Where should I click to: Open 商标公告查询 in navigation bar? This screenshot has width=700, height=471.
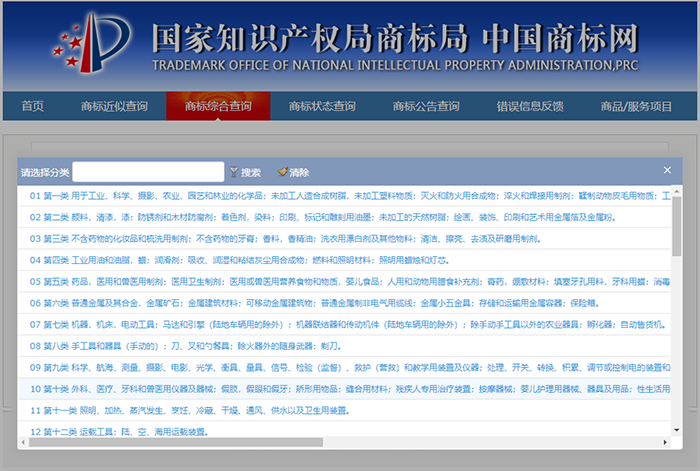pyautogui.click(x=426, y=106)
